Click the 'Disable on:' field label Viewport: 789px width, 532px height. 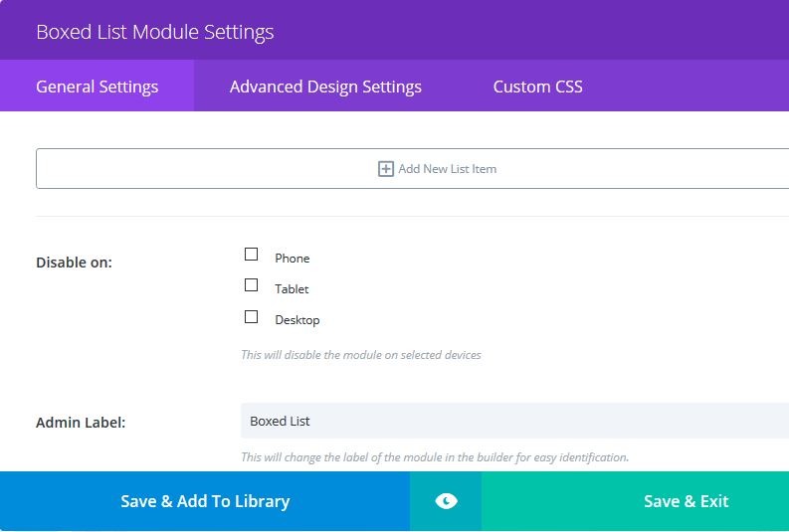(x=74, y=263)
